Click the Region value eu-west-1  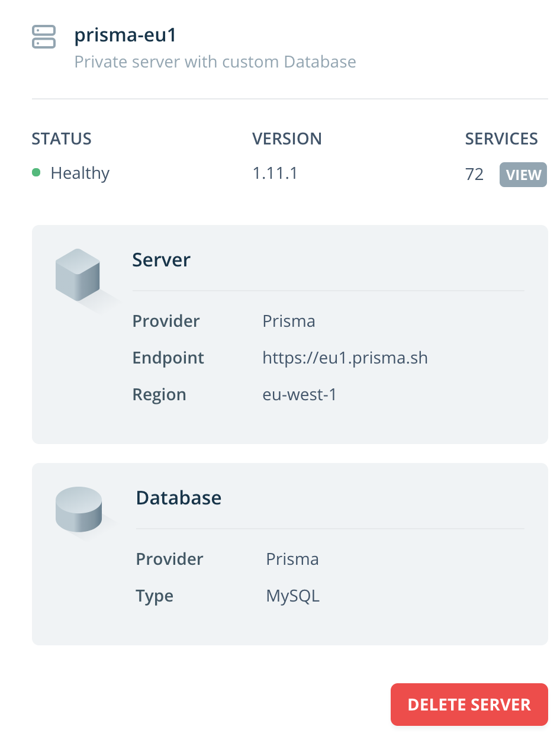point(300,394)
